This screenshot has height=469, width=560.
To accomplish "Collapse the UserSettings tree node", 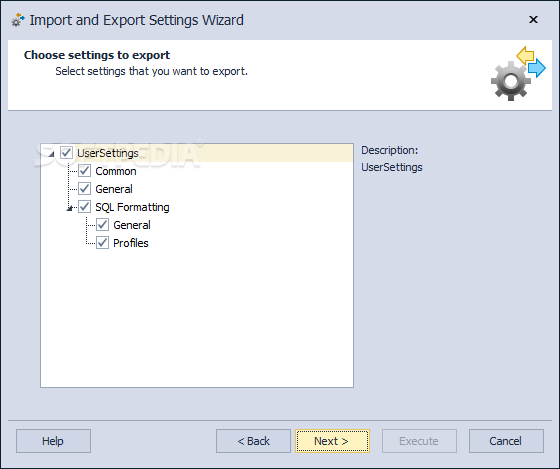I will 51,154.
